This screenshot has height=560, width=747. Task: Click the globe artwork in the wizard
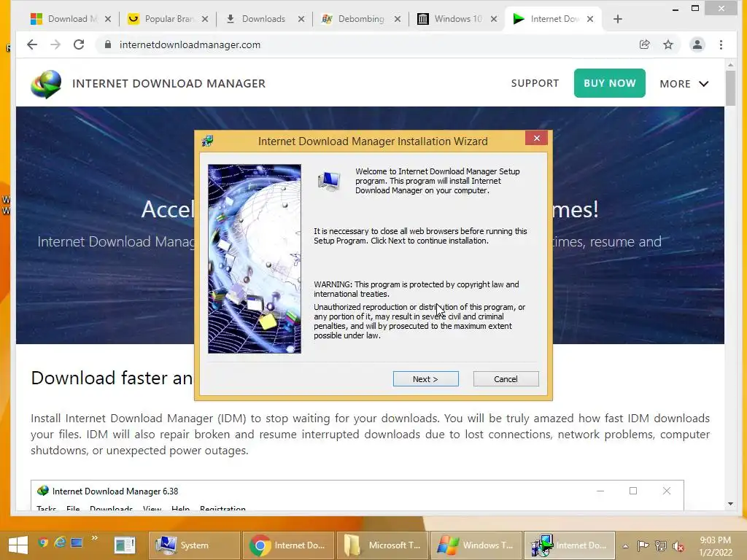point(255,259)
